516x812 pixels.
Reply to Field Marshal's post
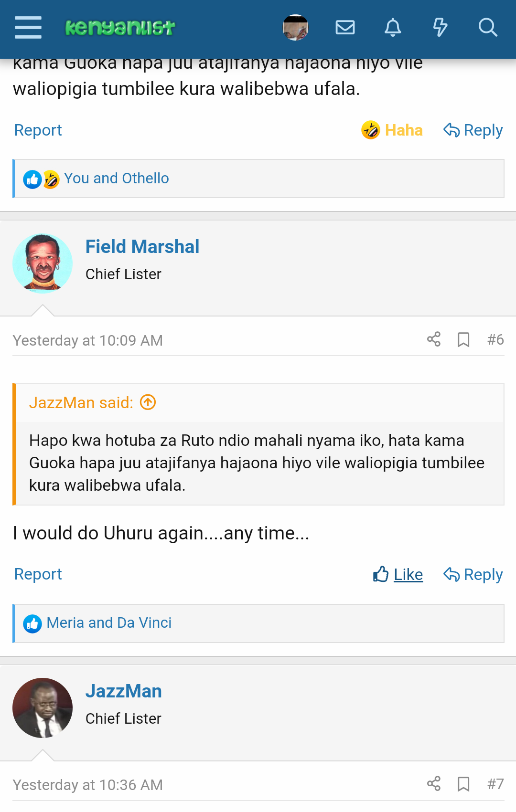pyautogui.click(x=473, y=574)
